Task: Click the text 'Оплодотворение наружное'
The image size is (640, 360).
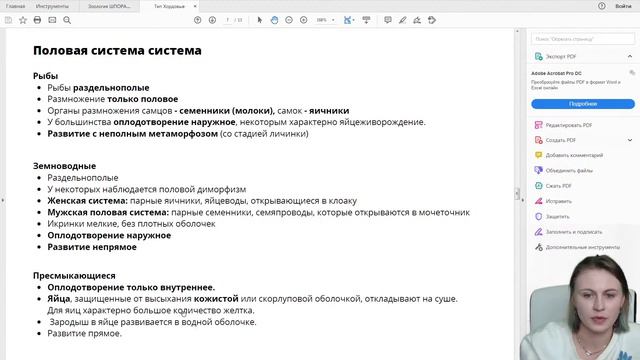Action: (x=109, y=236)
